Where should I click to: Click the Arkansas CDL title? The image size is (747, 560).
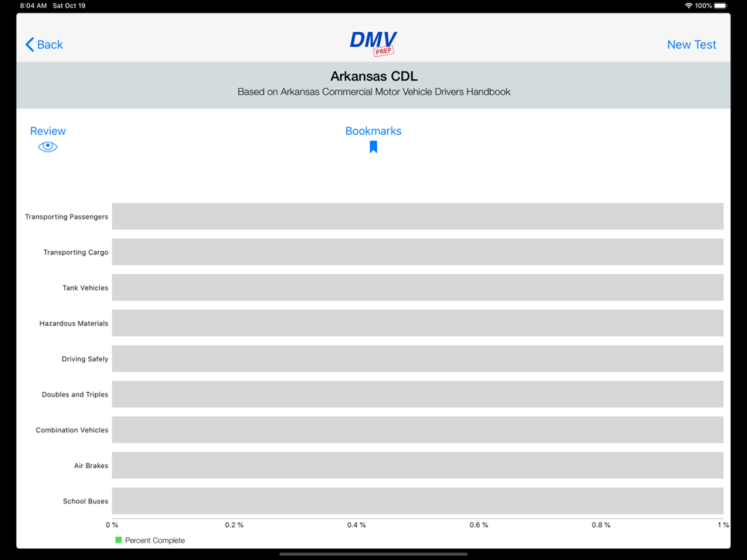coord(374,76)
